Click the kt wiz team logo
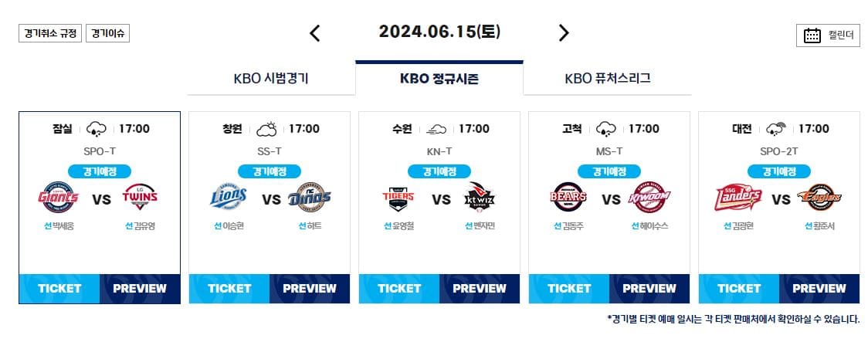 point(480,198)
